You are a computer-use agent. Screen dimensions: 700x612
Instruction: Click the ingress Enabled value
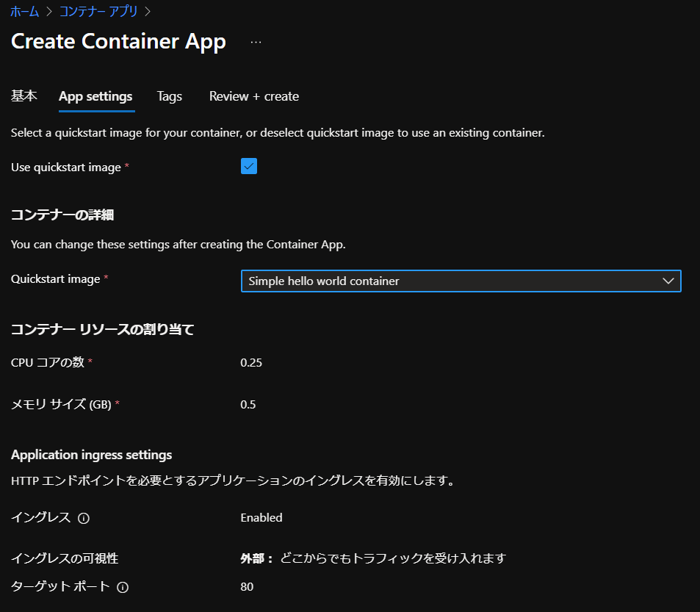coord(261,517)
